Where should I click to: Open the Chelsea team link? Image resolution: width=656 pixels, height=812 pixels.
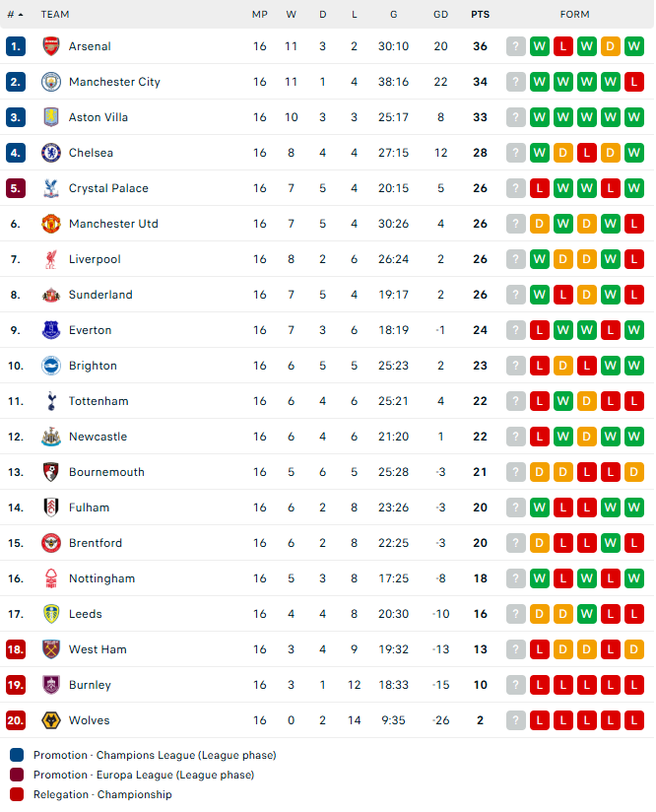91,153
